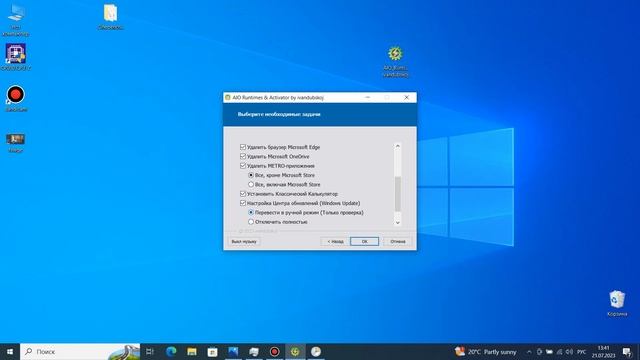Click the taskbar search box "Поиск"

[80, 351]
